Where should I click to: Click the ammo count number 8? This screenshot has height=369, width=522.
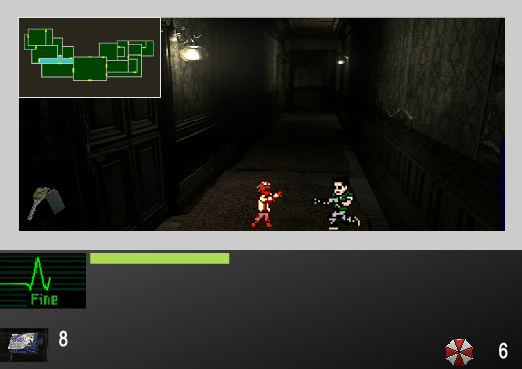63,339
